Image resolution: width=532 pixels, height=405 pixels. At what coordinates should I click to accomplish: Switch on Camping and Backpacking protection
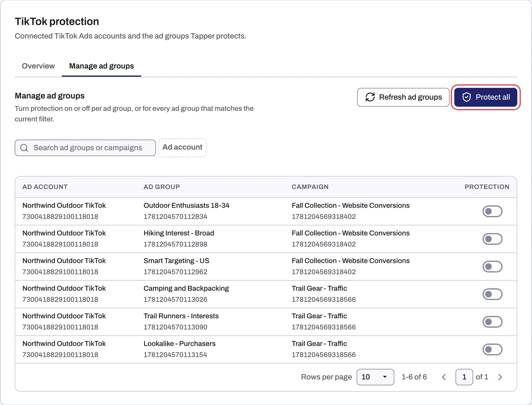492,294
